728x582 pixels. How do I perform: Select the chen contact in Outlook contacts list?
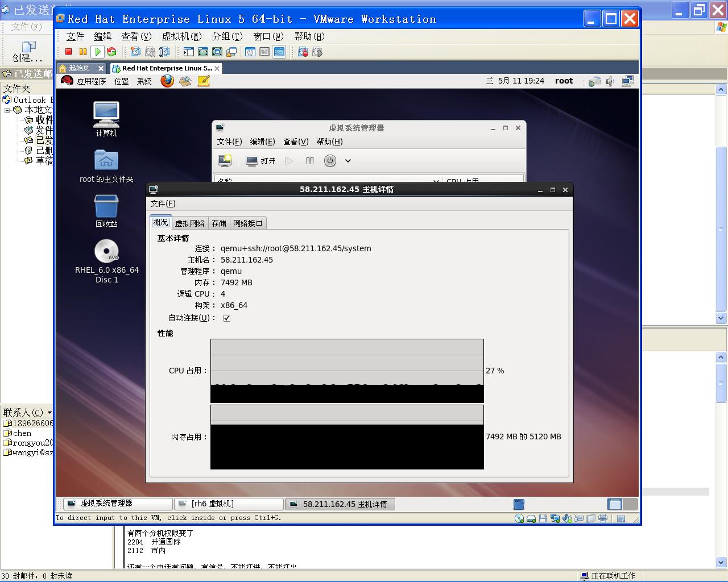tap(22, 433)
